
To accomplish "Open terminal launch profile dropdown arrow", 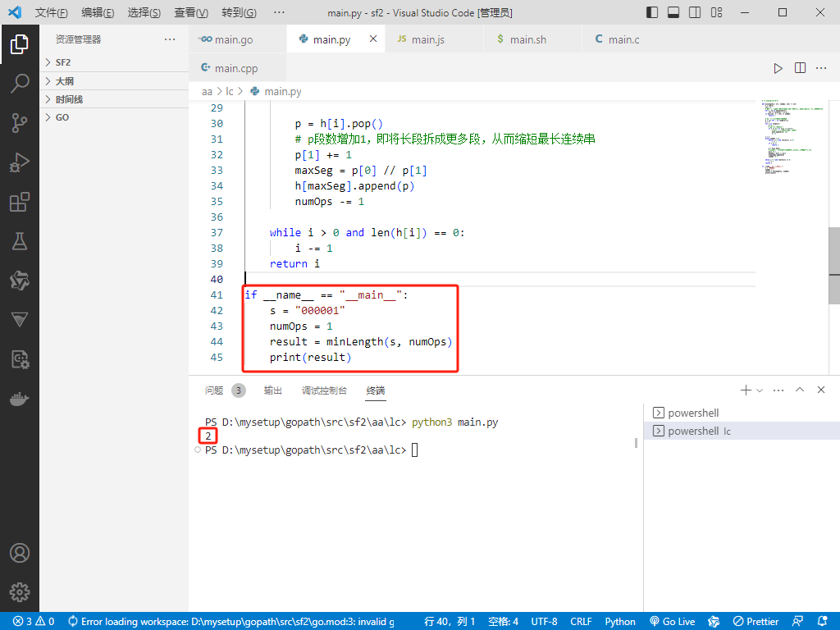I will [x=759, y=390].
